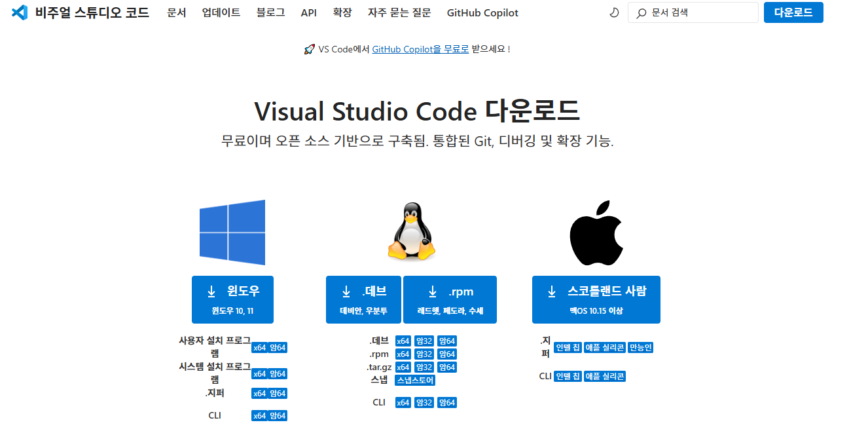Select 암64 in Linux .rpm row
Image resolution: width=868 pixels, height=431 pixels.
[x=447, y=354]
